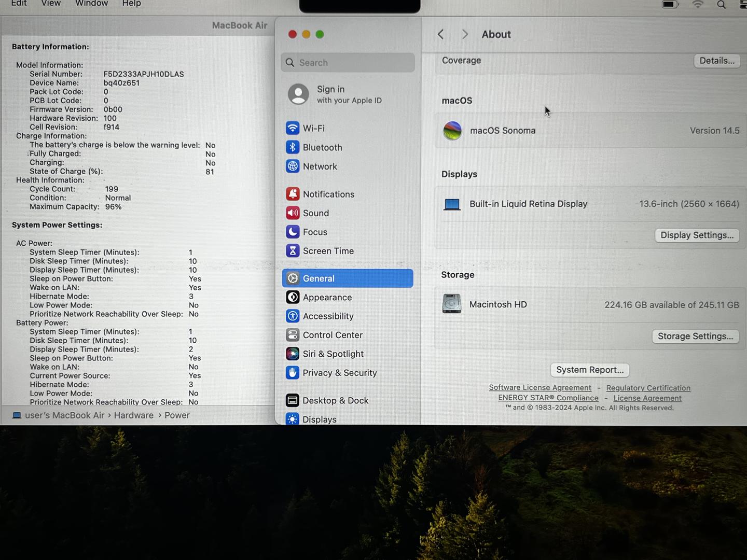The width and height of the screenshot is (747, 560).
Task: Open Control Center via its icon
Action: [x=293, y=335]
